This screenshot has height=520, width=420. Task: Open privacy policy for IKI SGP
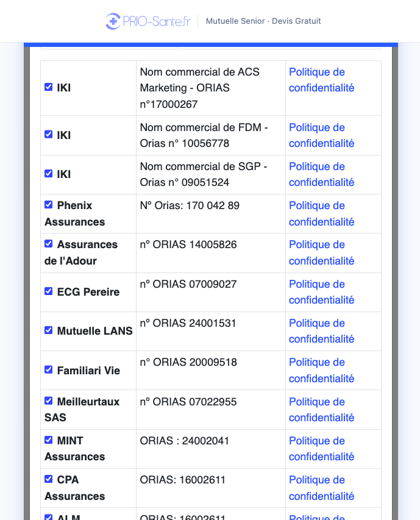pos(321,174)
